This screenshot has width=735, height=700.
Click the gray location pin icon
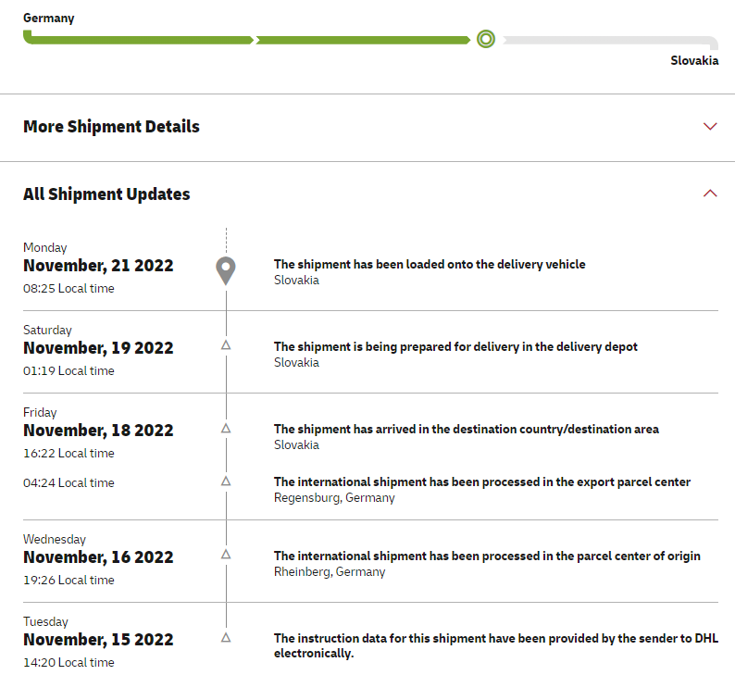[226, 269]
